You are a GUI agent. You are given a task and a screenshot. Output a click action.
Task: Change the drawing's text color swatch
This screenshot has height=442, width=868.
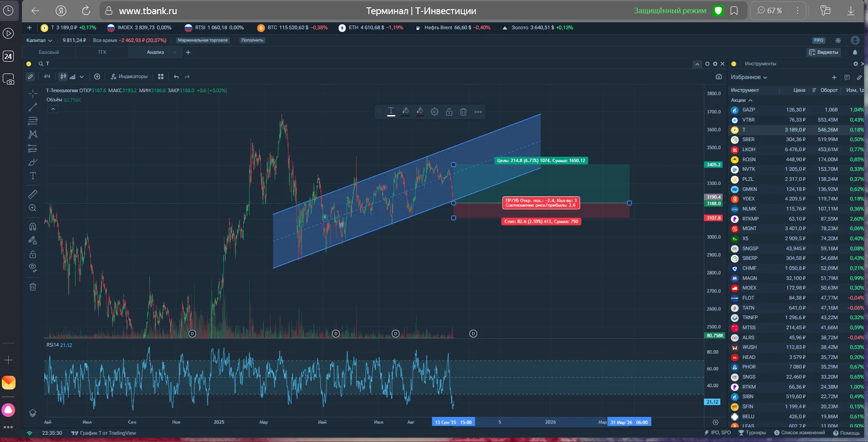coord(391,112)
